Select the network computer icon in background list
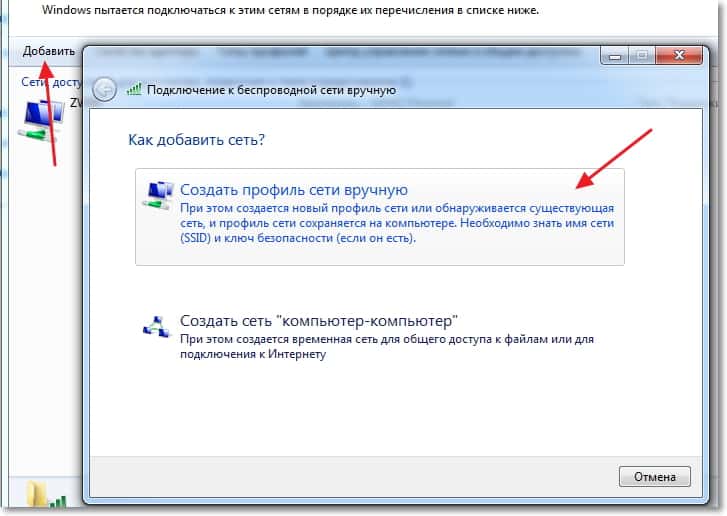The image size is (727, 516). [41, 121]
